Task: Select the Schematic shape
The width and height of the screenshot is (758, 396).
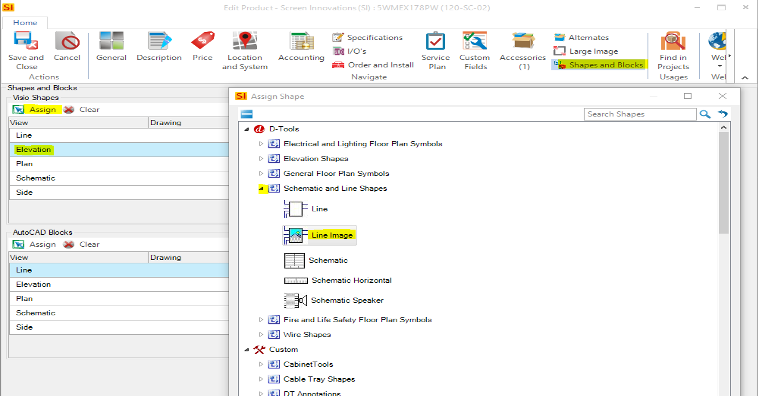Action: point(316,261)
